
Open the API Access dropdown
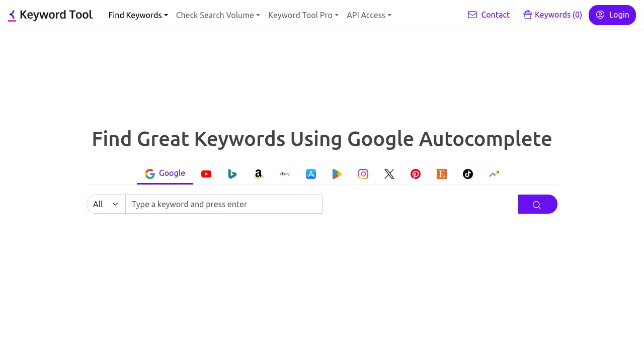click(369, 15)
